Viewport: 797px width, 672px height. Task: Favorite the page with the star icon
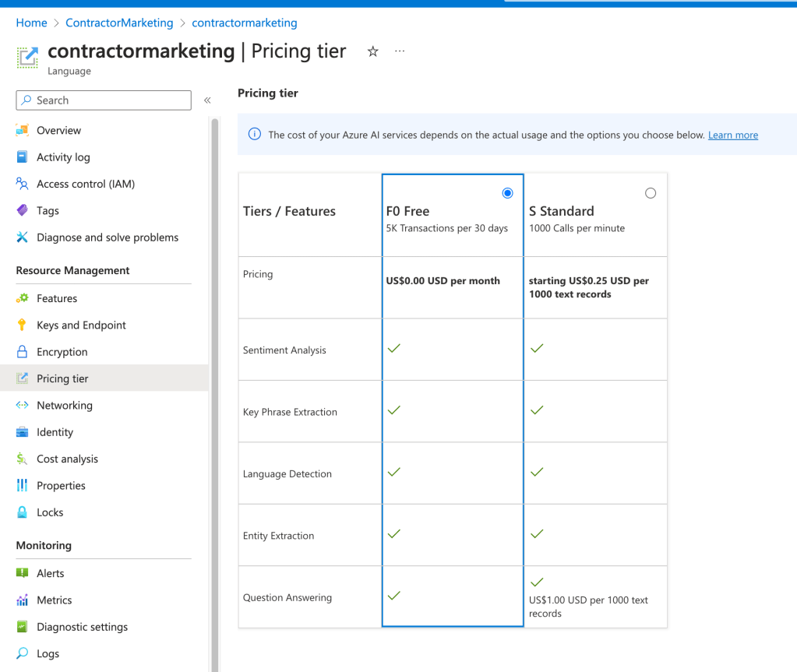click(372, 51)
